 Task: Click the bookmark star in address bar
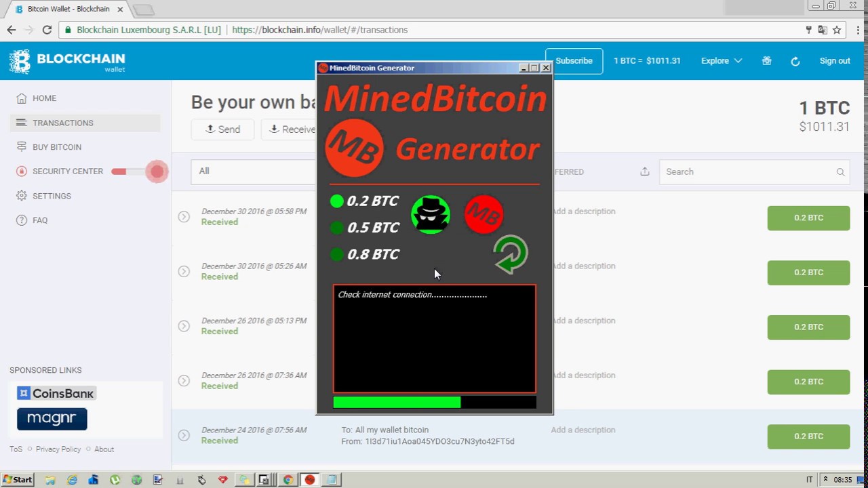[x=837, y=30]
